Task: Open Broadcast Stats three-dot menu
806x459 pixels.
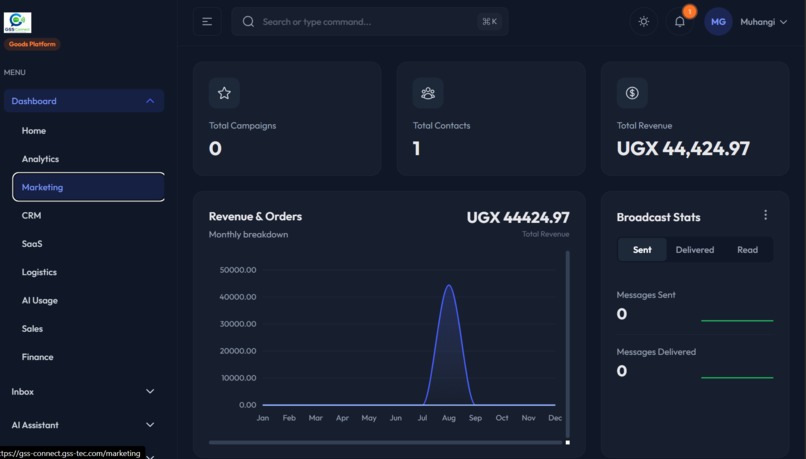Action: 765,215
